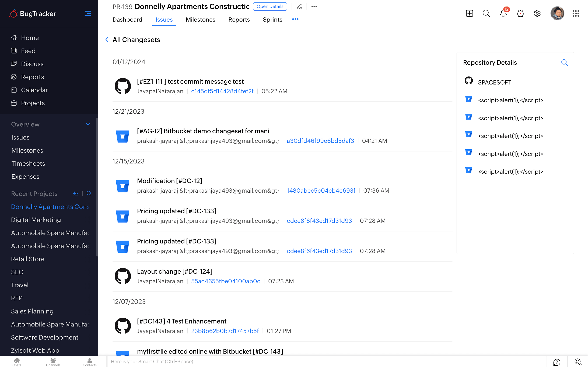The width and height of the screenshot is (588, 367).
Task: Switch to the Dashboard tab
Action: tap(127, 20)
